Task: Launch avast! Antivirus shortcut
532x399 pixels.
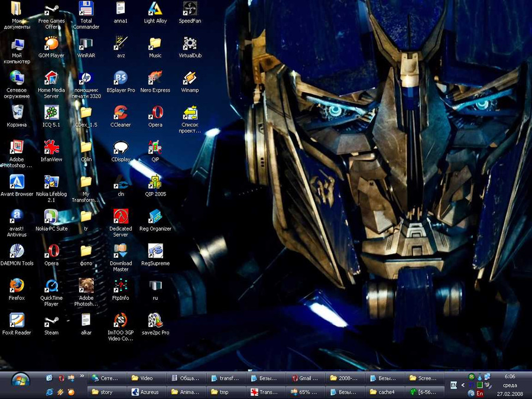Action: 17,223
